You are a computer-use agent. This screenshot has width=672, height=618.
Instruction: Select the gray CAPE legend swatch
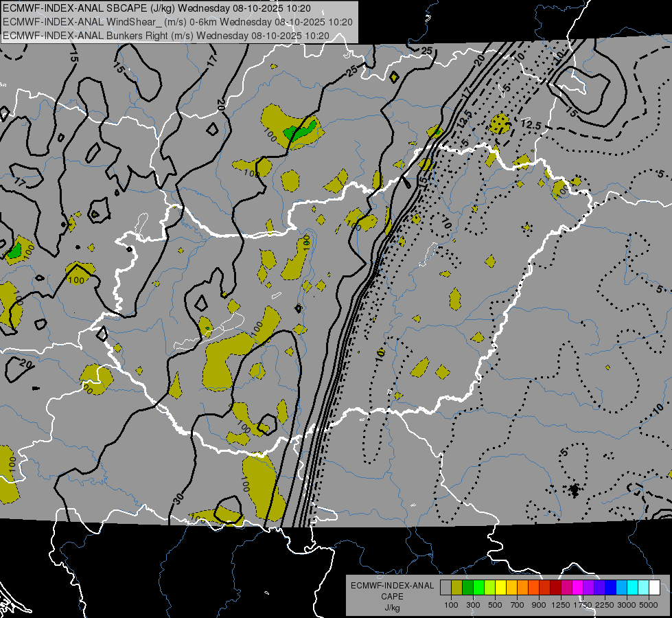click(x=445, y=587)
